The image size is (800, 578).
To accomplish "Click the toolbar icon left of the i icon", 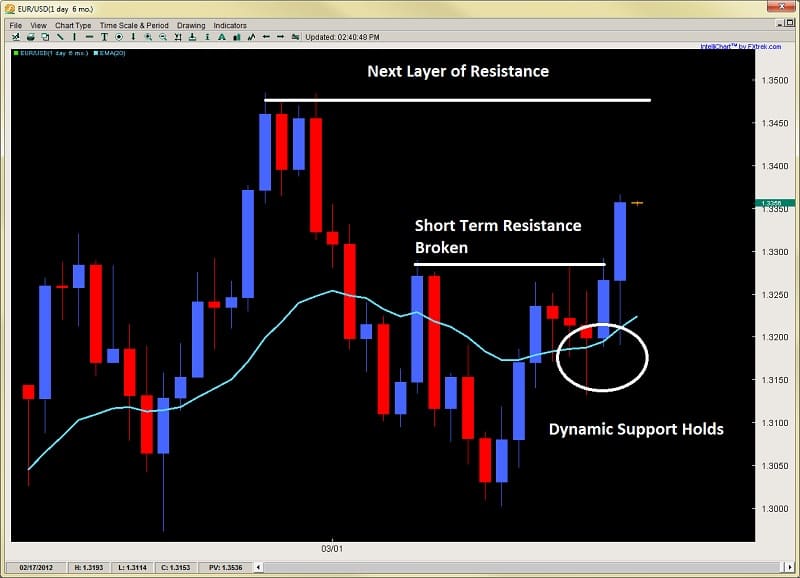I will pyautogui.click(x=192, y=37).
